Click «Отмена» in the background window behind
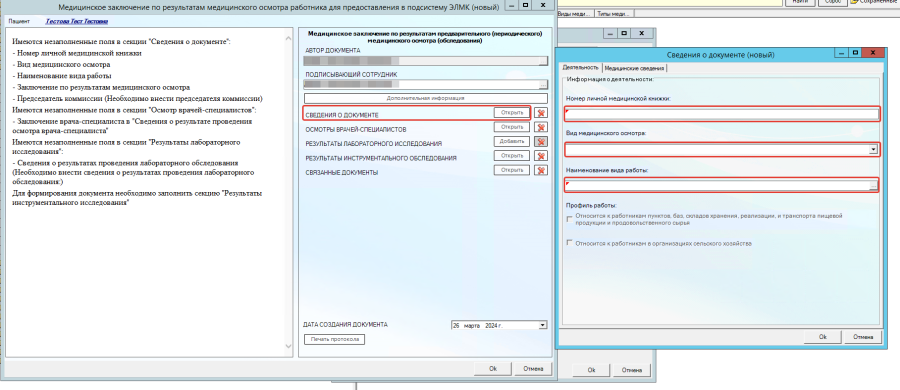900x390 pixels. pos(633,370)
